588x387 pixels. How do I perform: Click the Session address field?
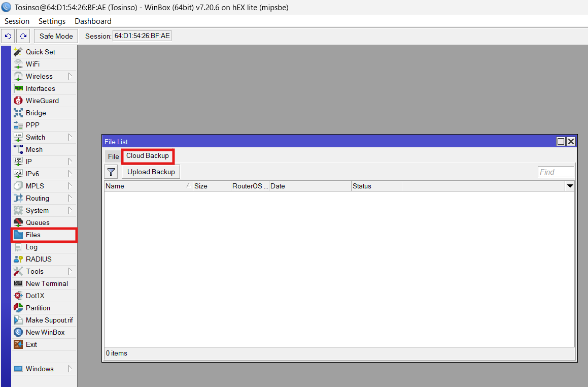click(142, 36)
